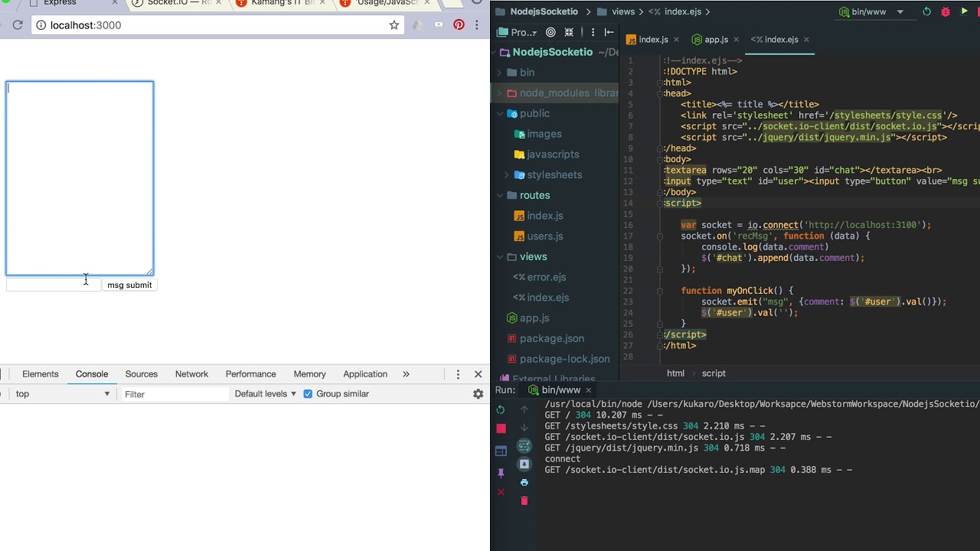Pin the Run tab

[x=501, y=473]
